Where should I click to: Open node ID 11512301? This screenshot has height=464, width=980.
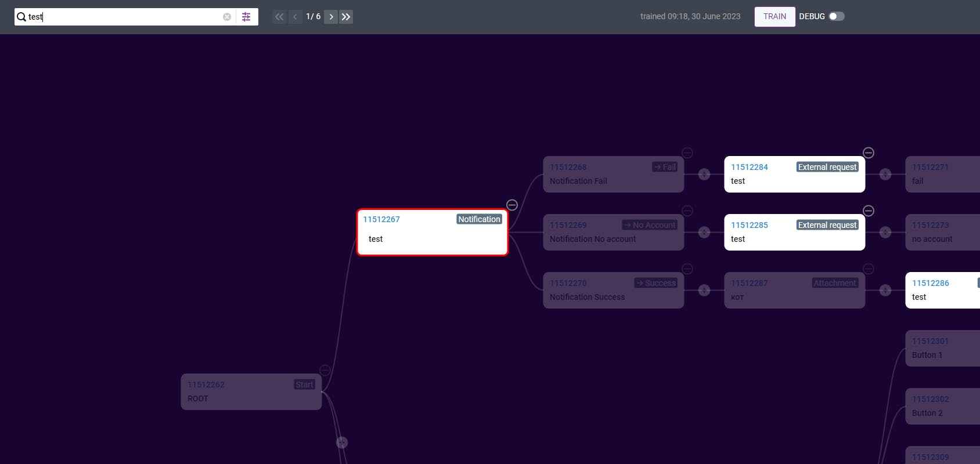(x=931, y=341)
